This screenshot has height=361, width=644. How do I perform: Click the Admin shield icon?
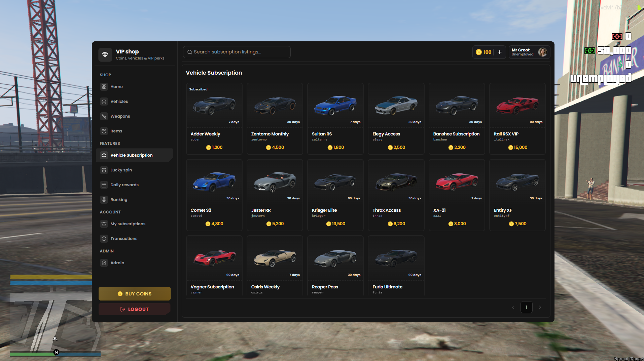(104, 263)
